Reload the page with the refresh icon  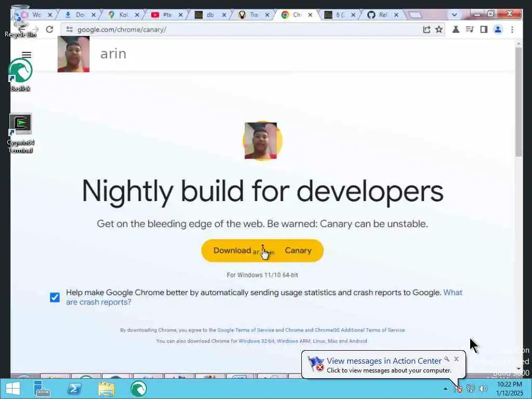pos(49,30)
